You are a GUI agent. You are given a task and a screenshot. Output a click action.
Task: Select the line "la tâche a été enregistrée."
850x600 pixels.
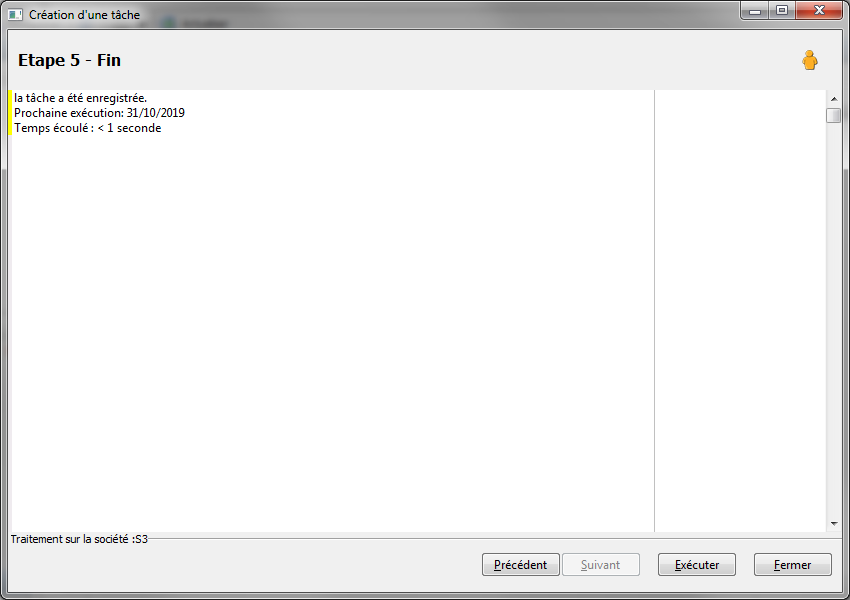click(x=80, y=98)
